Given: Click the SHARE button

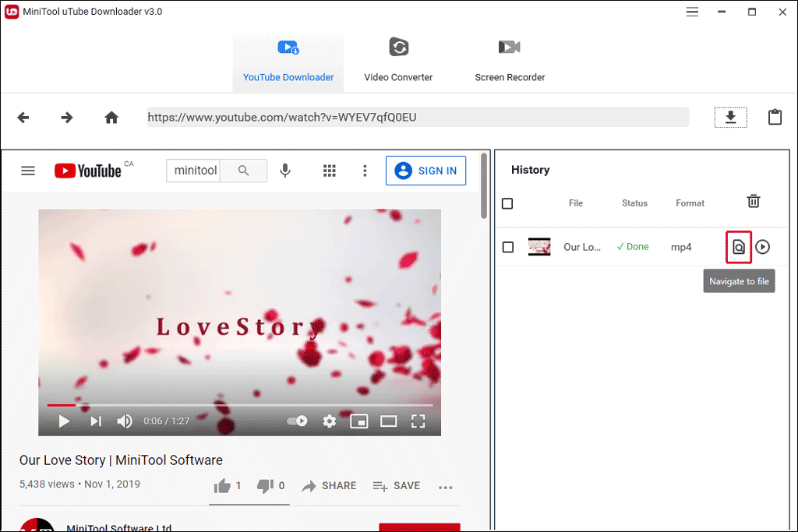Looking at the screenshot, I should (x=329, y=486).
